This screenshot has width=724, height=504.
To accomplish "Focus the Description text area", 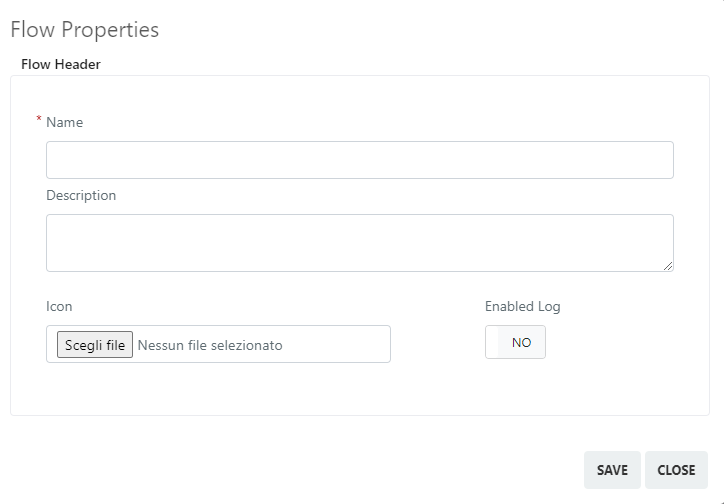I will (360, 243).
